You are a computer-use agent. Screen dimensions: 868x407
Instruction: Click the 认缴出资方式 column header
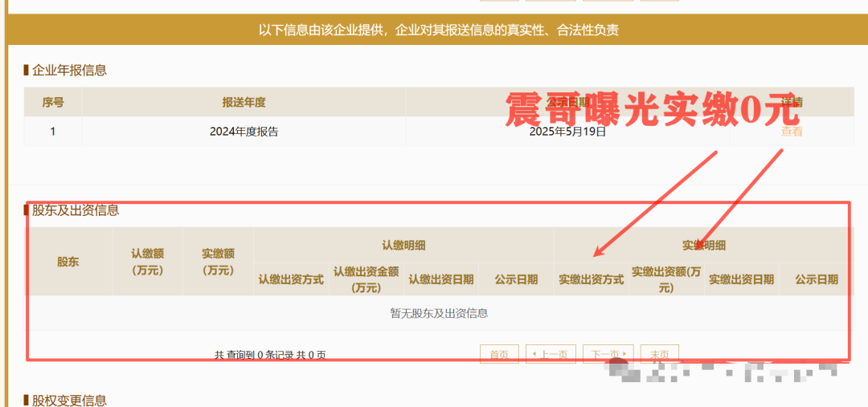click(x=291, y=279)
